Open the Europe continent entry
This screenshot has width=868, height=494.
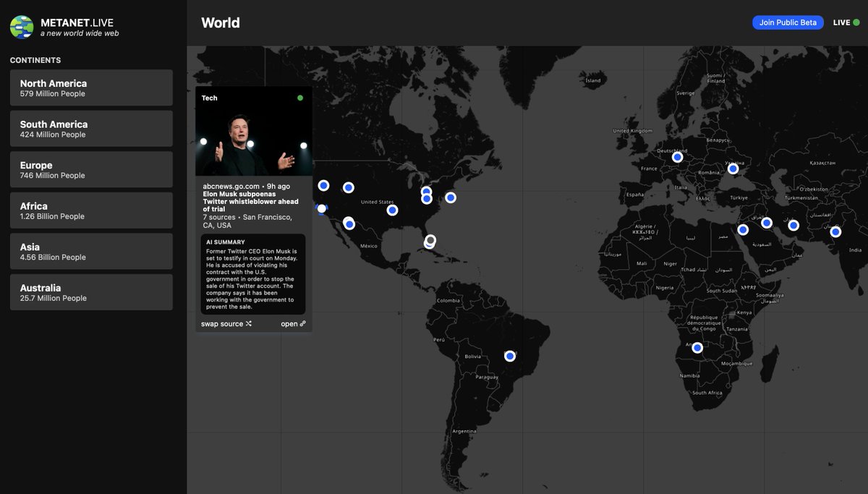(91, 170)
